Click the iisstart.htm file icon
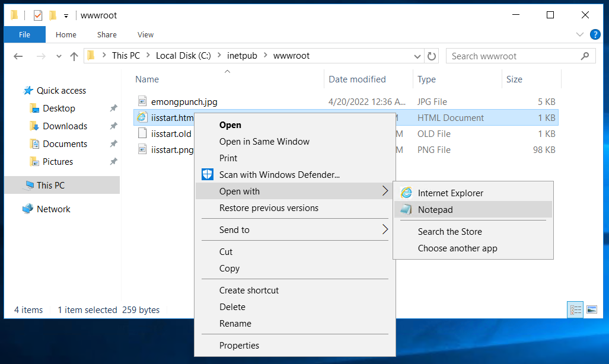The image size is (609, 364). [142, 117]
